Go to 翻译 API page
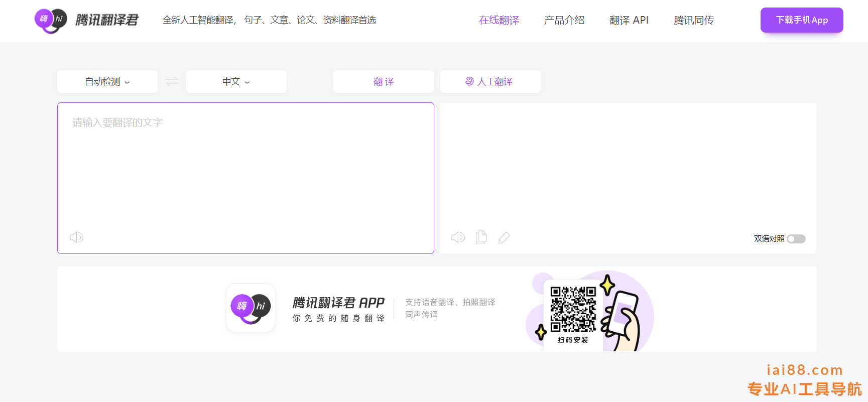Screen dimensions: 868x402 coord(629,20)
